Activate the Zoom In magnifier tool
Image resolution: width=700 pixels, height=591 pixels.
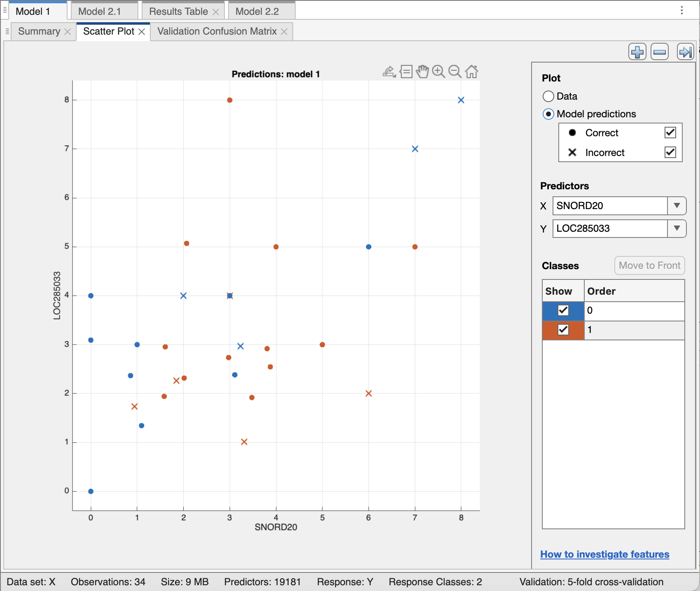(x=439, y=72)
